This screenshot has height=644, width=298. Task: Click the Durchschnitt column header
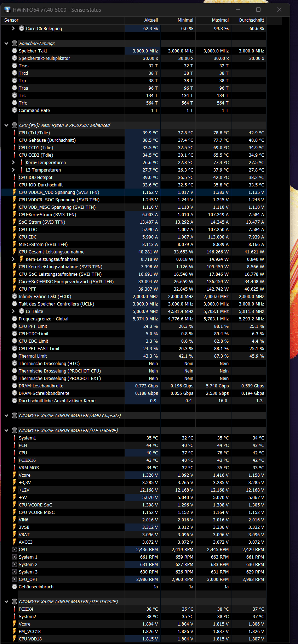[x=249, y=20]
